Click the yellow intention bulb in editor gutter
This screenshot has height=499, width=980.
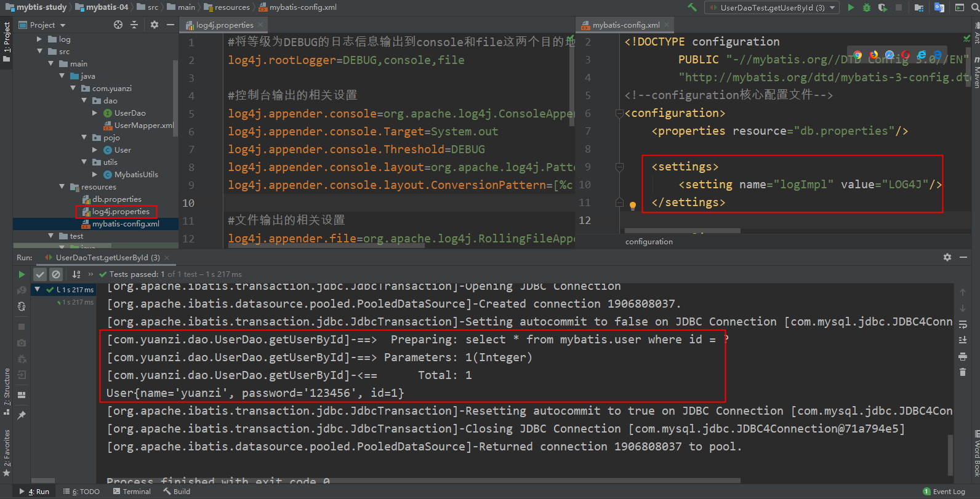[x=632, y=206]
